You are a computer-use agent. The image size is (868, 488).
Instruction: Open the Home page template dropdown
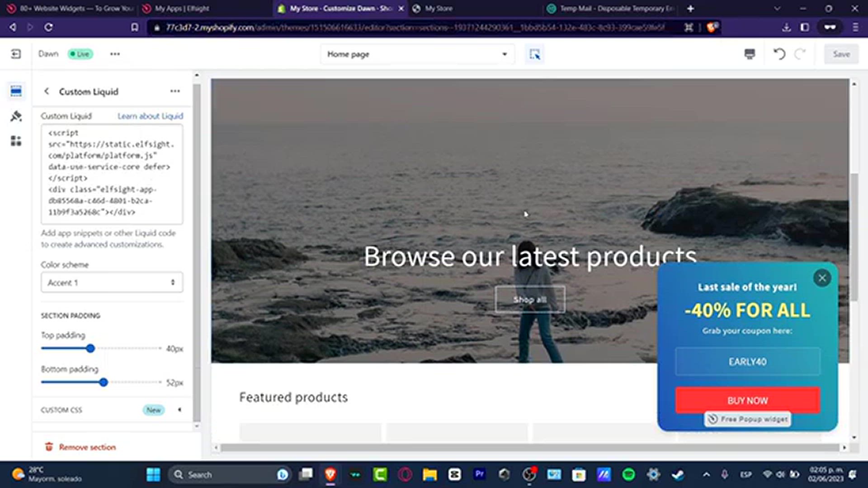click(x=417, y=54)
